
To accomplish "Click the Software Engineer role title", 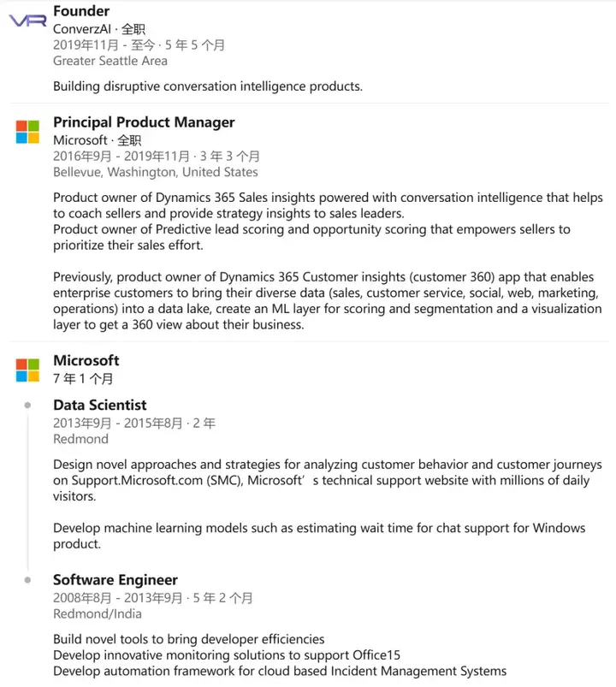I will (x=115, y=580).
